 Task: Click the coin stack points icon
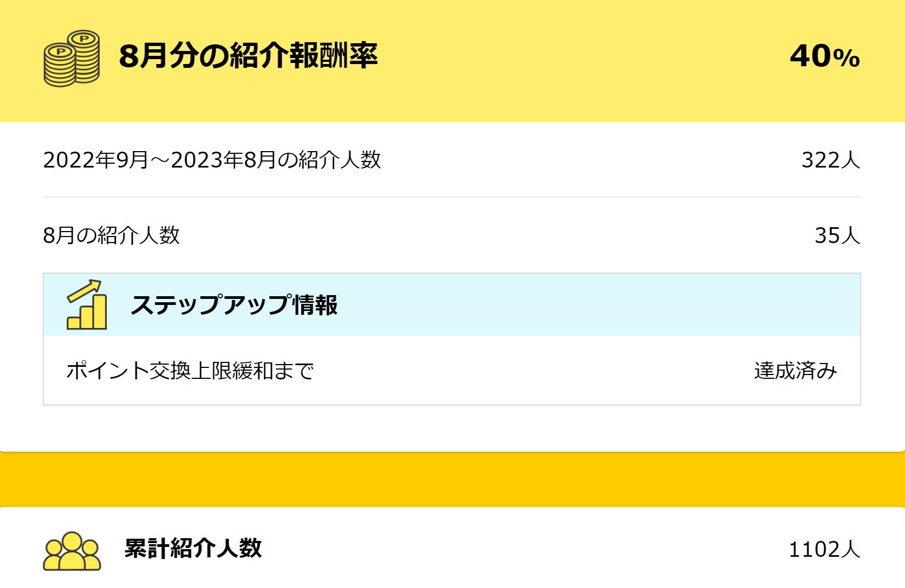click(x=72, y=58)
